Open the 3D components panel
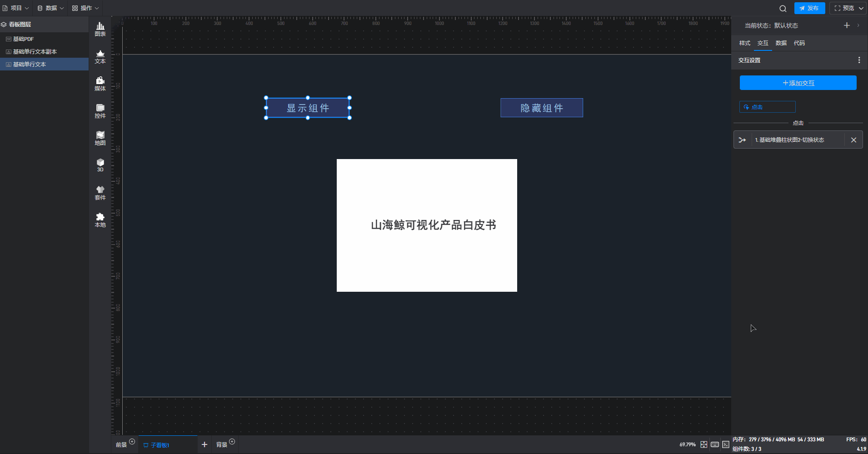The height and width of the screenshot is (454, 868). tap(100, 165)
